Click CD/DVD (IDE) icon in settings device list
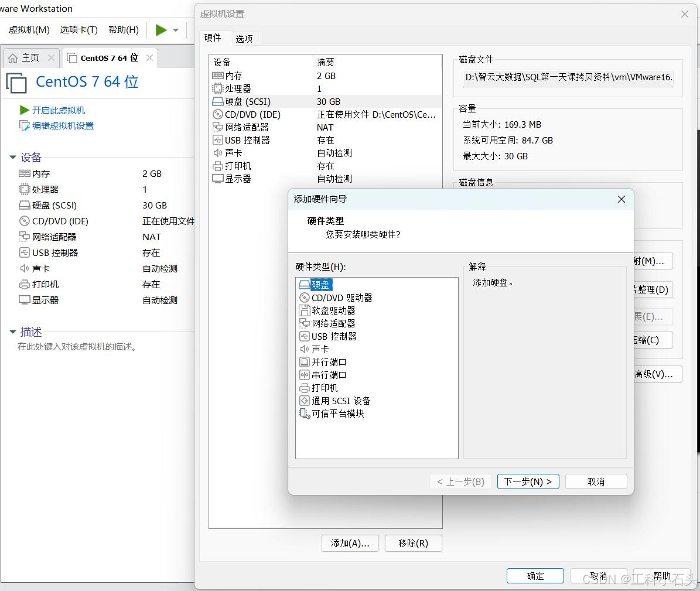The image size is (700, 591). tap(218, 114)
